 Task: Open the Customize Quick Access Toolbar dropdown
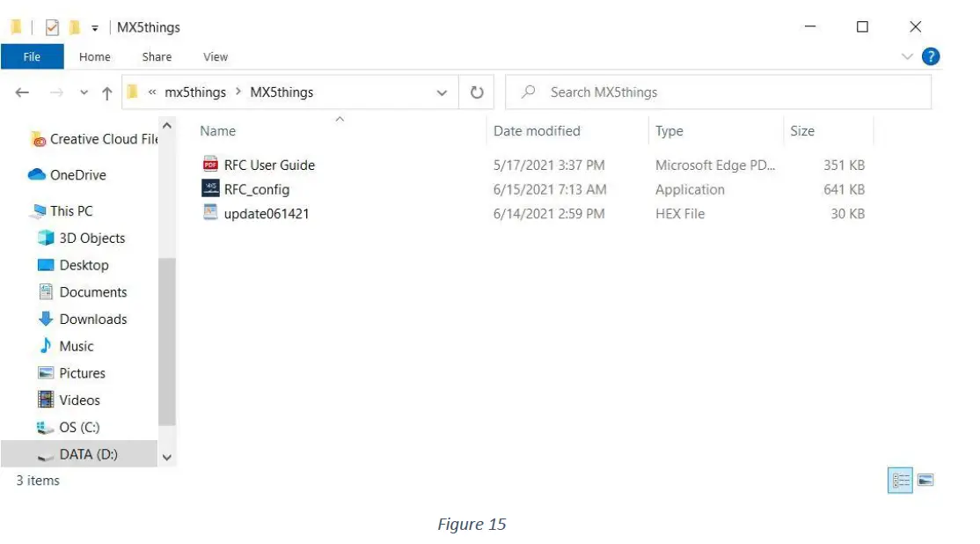click(x=95, y=28)
